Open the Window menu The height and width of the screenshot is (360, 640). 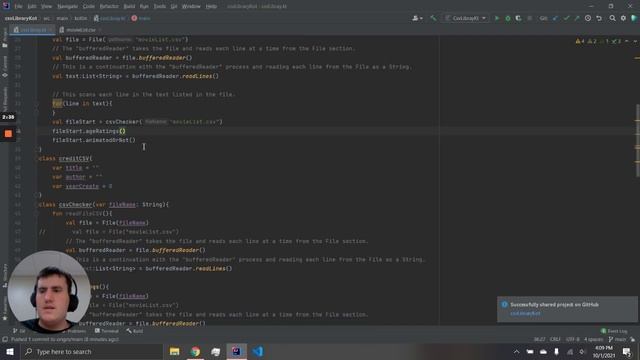point(191,7)
